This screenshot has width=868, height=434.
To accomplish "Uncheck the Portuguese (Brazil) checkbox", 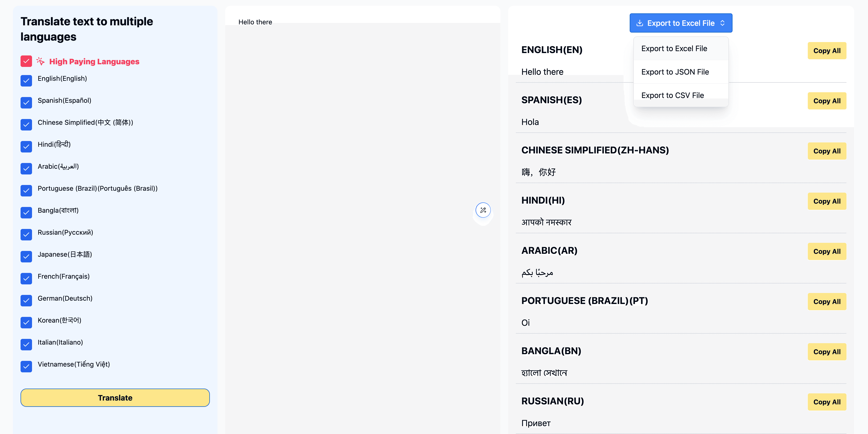I will (x=26, y=190).
